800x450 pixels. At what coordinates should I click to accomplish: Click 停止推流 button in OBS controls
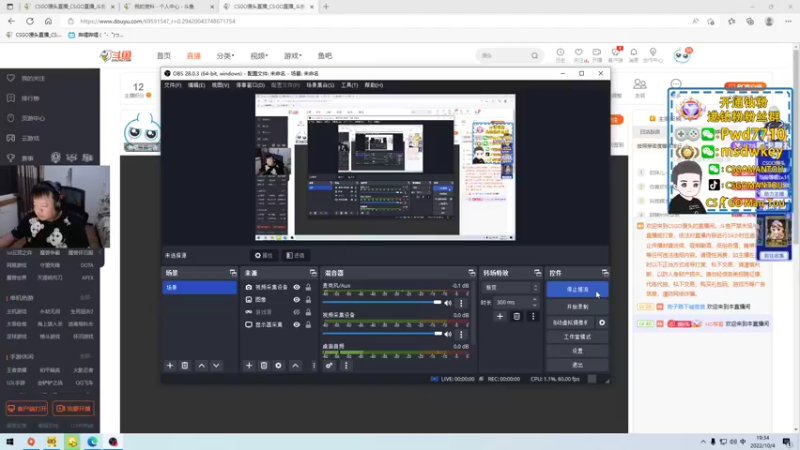[577, 289]
